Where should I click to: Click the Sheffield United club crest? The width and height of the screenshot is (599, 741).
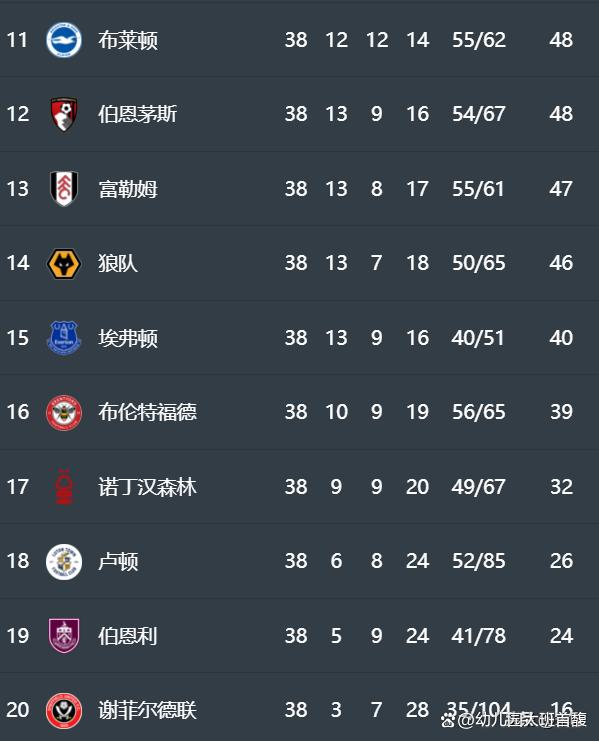[64, 710]
